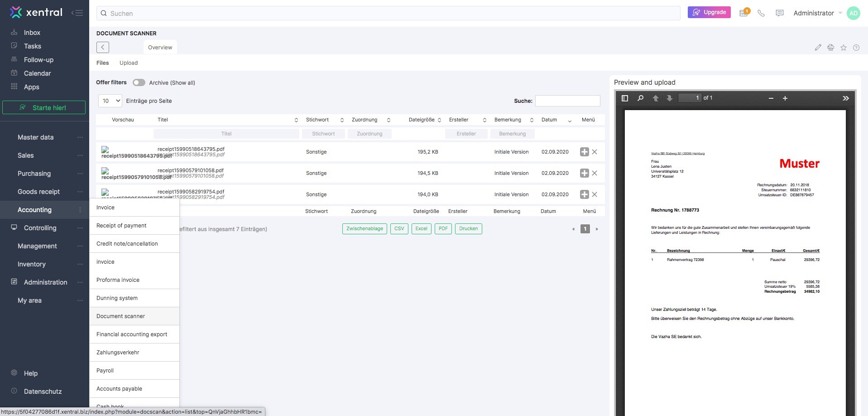Click the printer icon below the header
Image resolution: width=868 pixels, height=416 pixels.
click(830, 48)
